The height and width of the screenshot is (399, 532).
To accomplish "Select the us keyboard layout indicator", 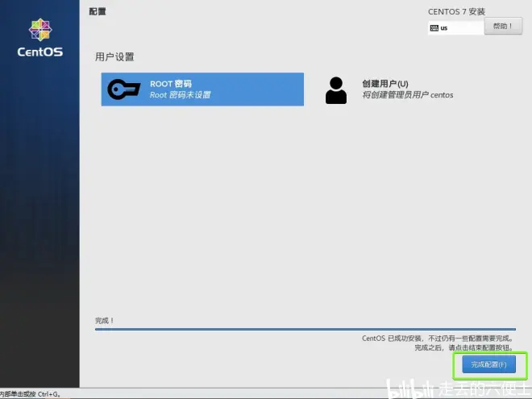I will (x=455, y=28).
